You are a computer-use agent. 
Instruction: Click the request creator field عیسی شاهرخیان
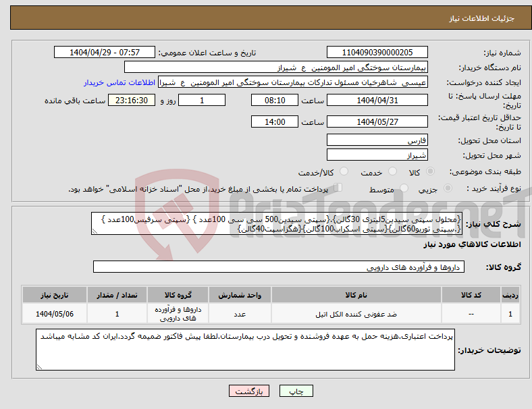[293, 82]
